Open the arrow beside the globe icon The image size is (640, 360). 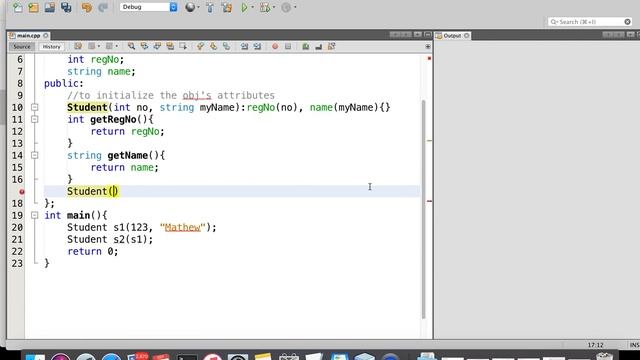(x=198, y=7)
